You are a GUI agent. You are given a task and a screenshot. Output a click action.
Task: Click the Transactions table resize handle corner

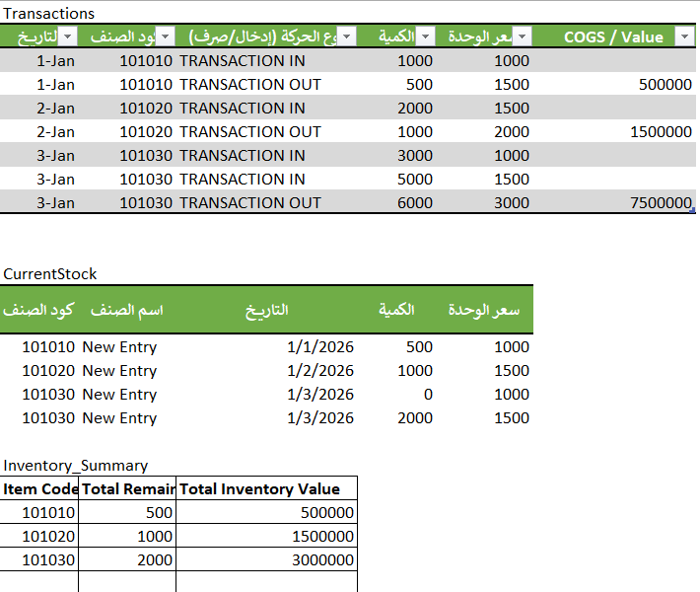694,210
